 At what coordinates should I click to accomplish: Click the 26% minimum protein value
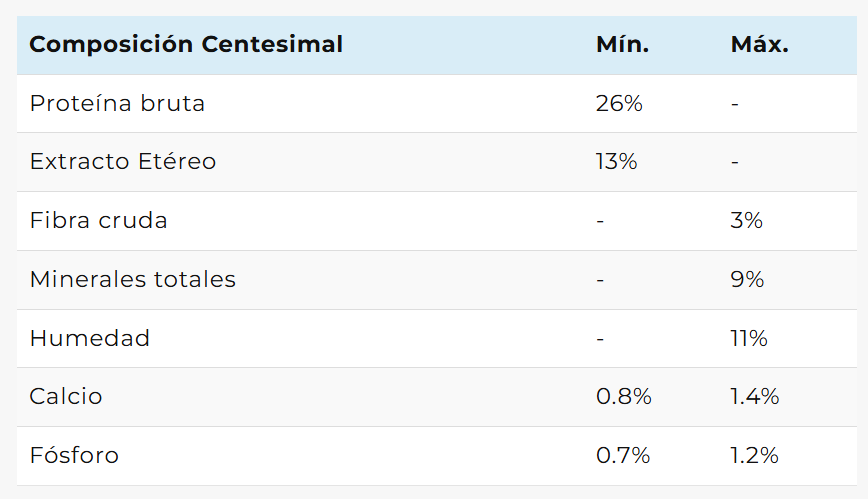[619, 103]
